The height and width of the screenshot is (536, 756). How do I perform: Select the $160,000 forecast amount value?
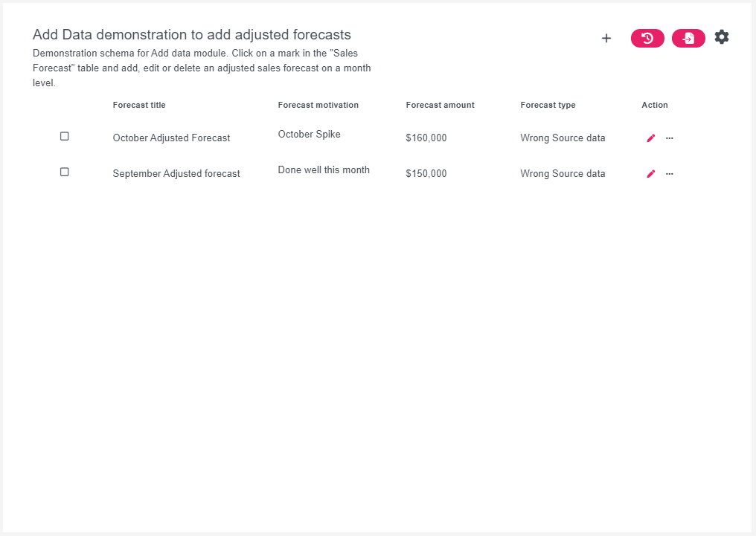[426, 138]
